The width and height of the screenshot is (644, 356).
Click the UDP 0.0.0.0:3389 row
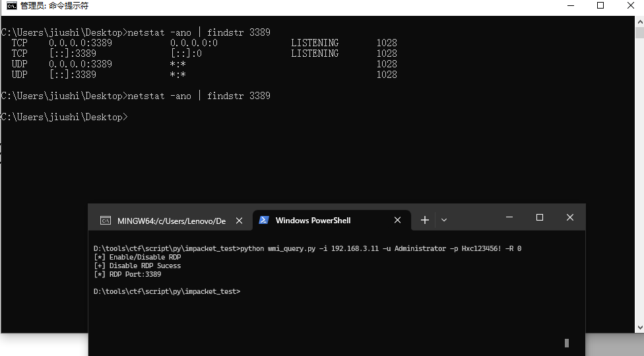point(204,64)
